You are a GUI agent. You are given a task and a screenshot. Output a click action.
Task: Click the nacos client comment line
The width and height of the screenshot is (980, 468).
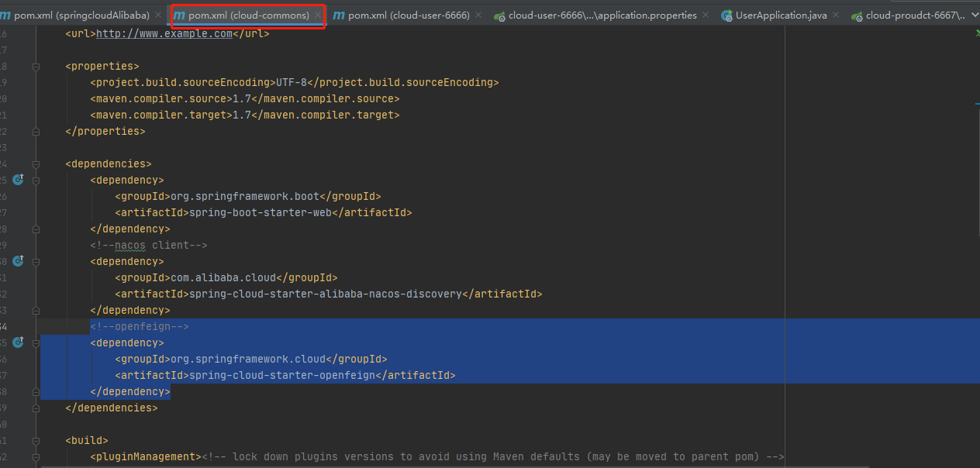tap(149, 245)
